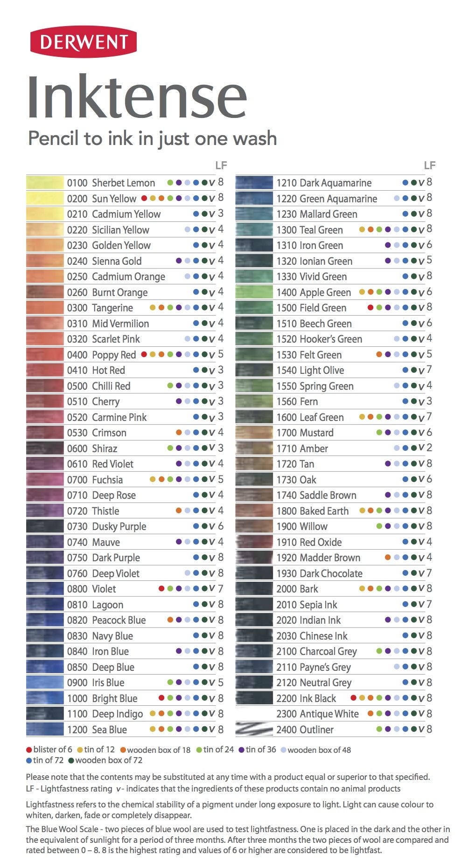Pick the Fuchsia colour swatch

pyautogui.click(x=45, y=480)
